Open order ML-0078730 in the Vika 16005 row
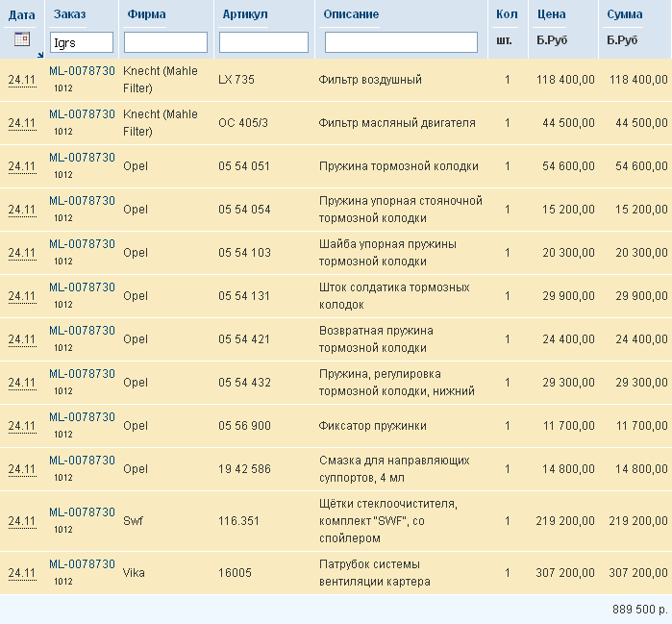The image size is (672, 624). point(82,564)
